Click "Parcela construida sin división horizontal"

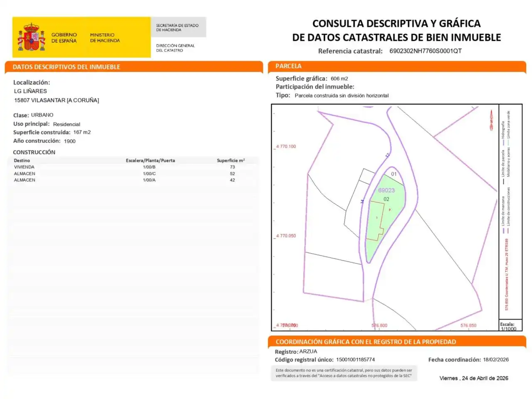tap(342, 96)
